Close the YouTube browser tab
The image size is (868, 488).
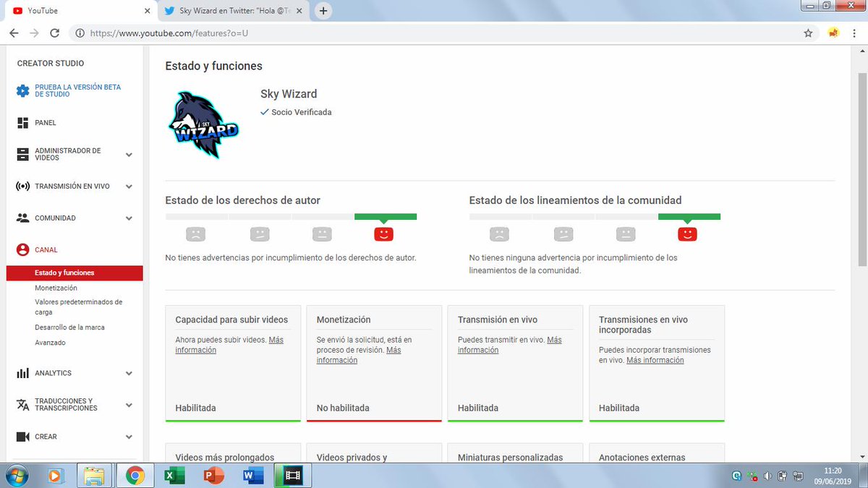(x=148, y=11)
